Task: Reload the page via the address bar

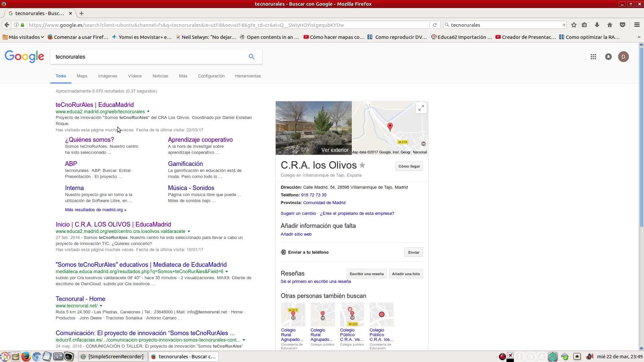Action: pos(435,25)
